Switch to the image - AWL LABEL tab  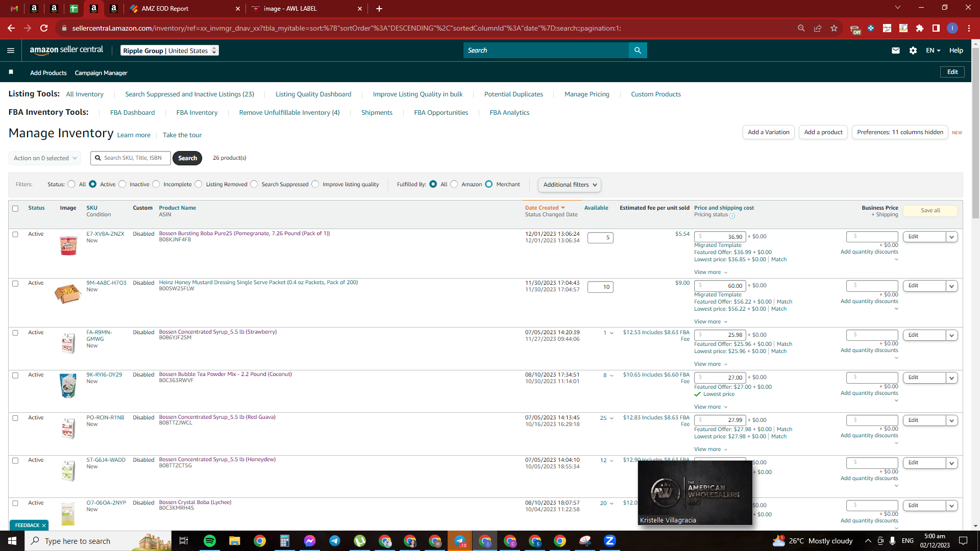(307, 9)
